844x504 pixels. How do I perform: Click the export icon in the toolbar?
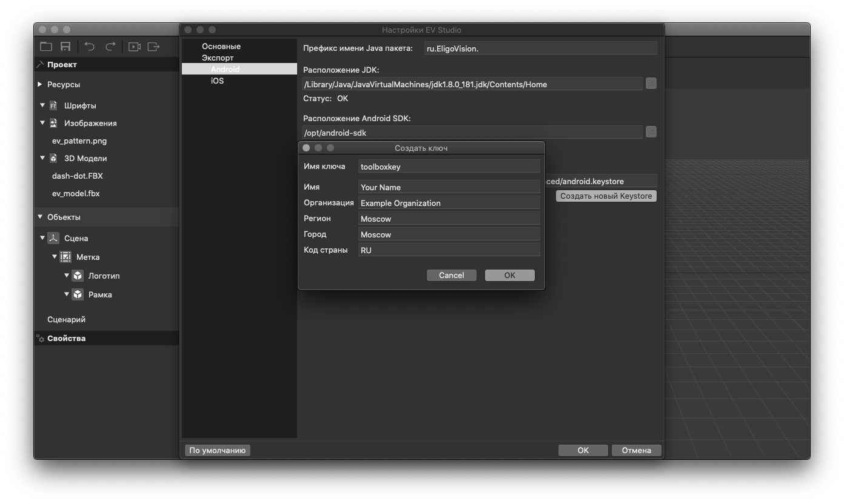coord(153,47)
